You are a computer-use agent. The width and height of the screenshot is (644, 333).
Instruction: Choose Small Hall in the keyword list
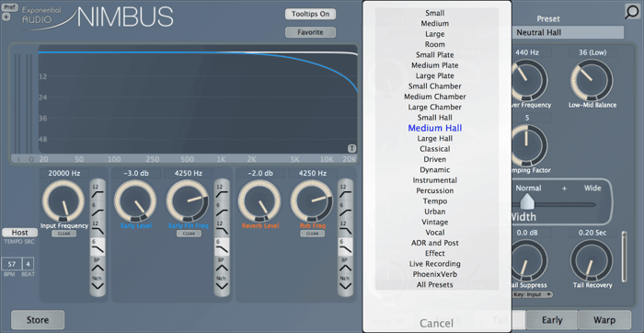pyautogui.click(x=435, y=118)
